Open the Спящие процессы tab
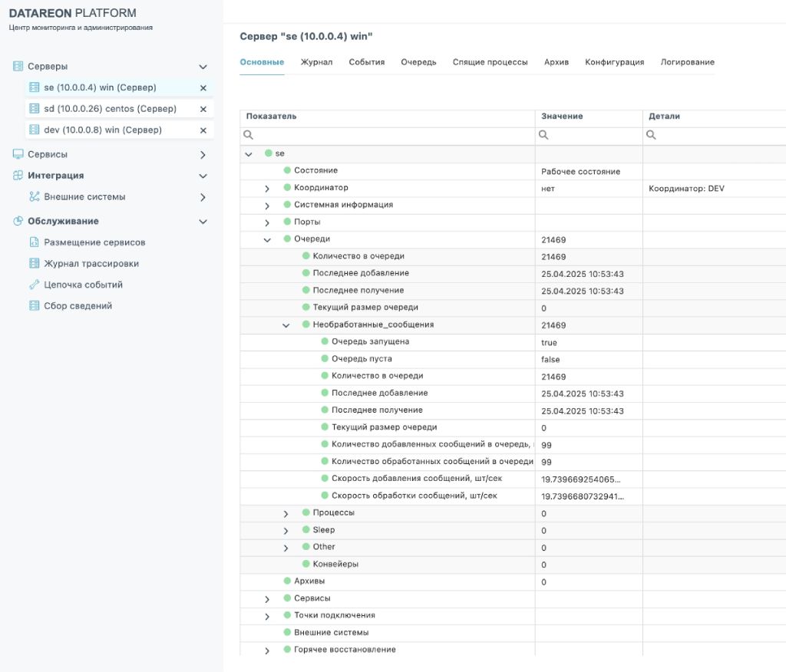The height and width of the screenshot is (672, 786). (490, 62)
